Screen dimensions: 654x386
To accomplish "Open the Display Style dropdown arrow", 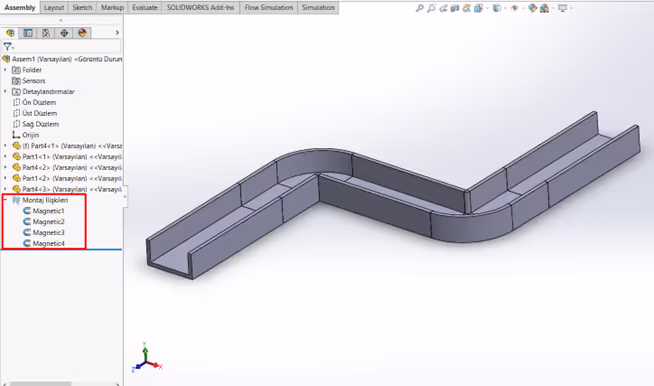I will pos(505,8).
